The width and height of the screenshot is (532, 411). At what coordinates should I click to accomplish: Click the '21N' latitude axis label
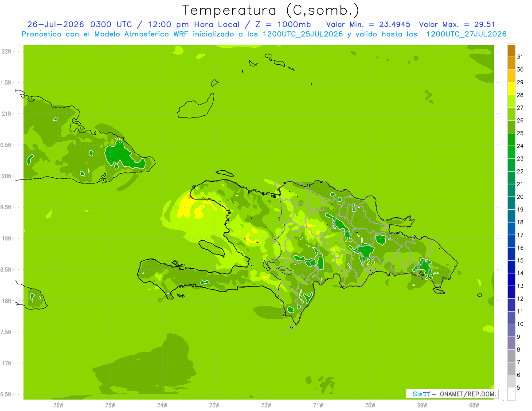[x=7, y=114]
